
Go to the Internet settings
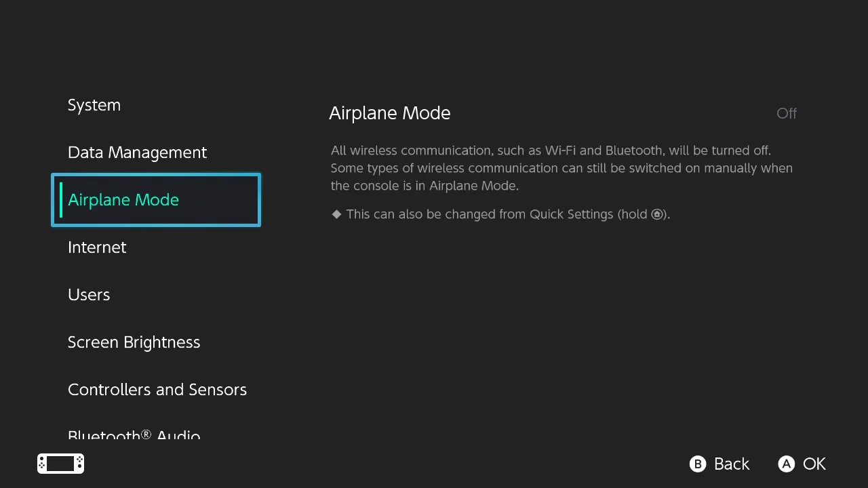pyautogui.click(x=97, y=247)
